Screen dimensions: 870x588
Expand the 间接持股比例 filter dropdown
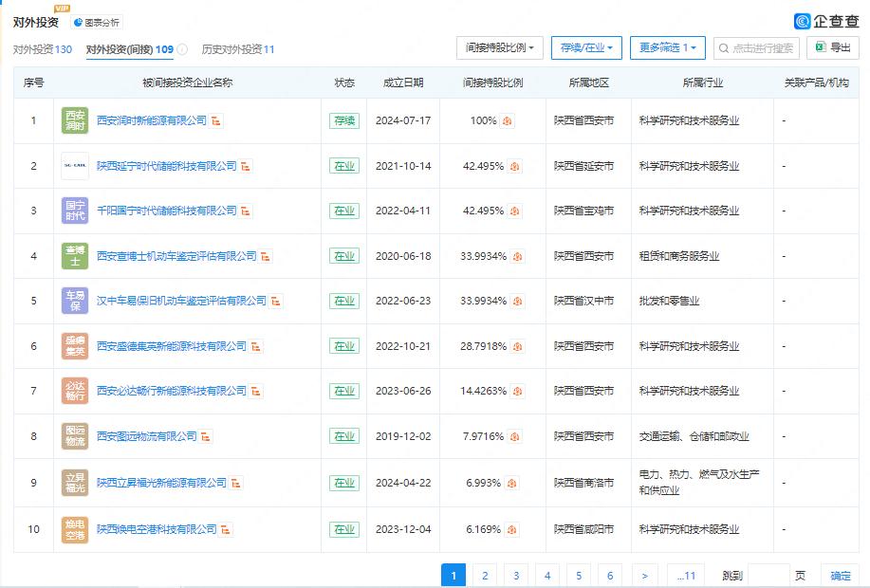click(x=499, y=48)
